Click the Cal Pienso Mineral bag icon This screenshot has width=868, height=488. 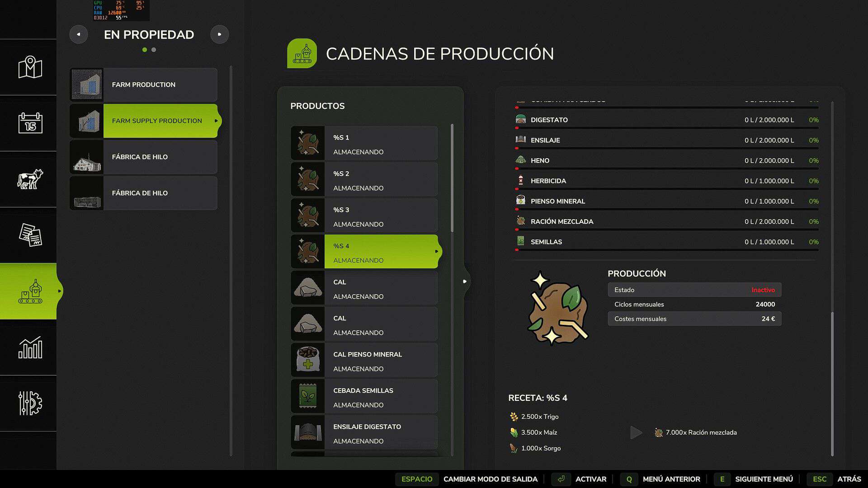[x=308, y=360]
